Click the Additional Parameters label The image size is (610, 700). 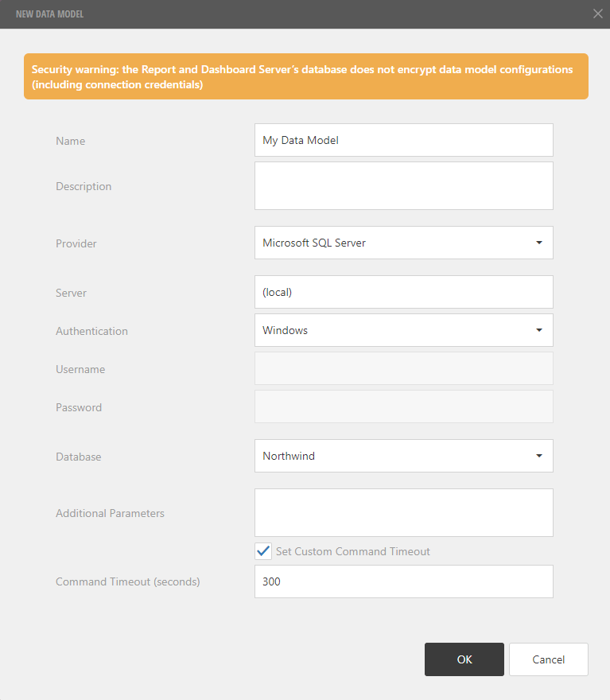tap(110, 513)
